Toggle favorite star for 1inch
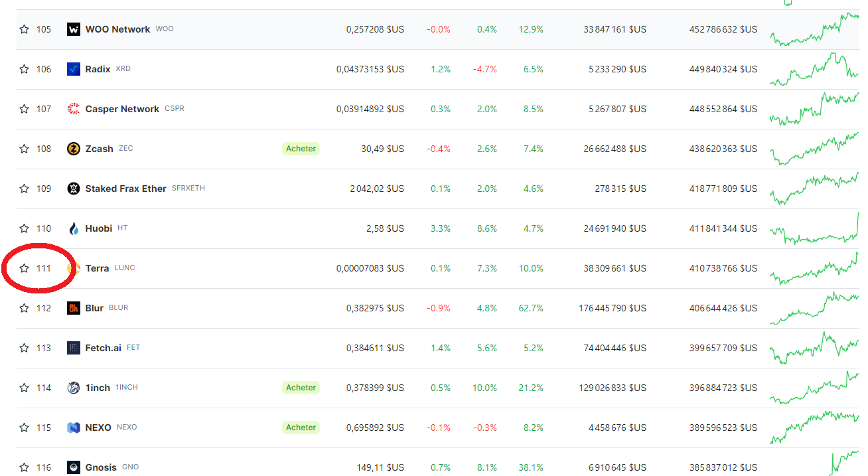 [x=25, y=388]
